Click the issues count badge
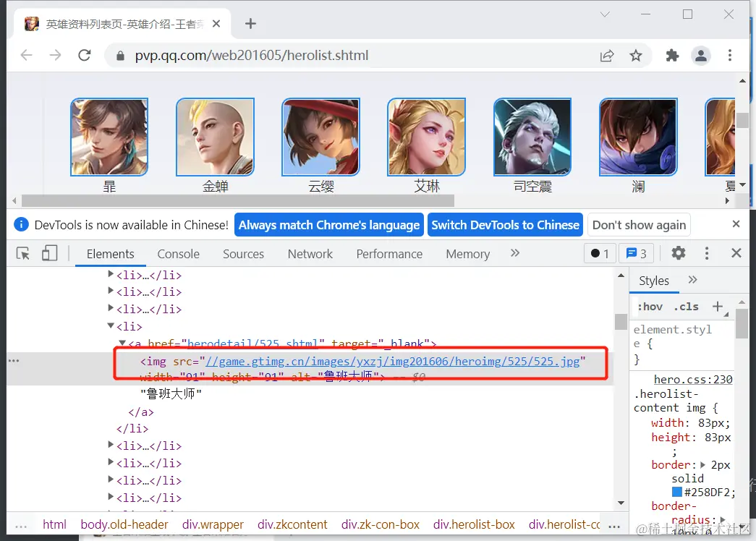The image size is (756, 541). 636,253
